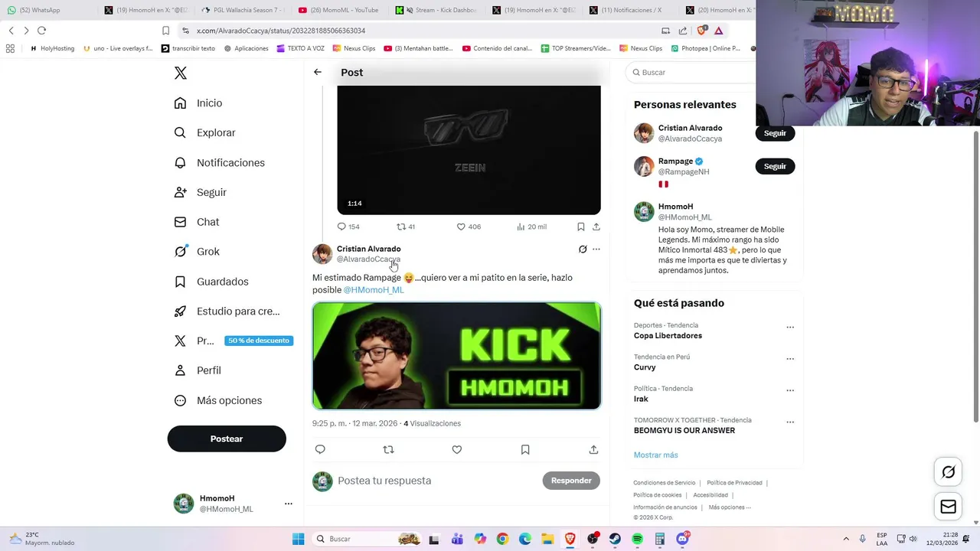The image size is (980, 551).
Task: Open the three-dot menu on Cristian's post
Action: pos(596,249)
